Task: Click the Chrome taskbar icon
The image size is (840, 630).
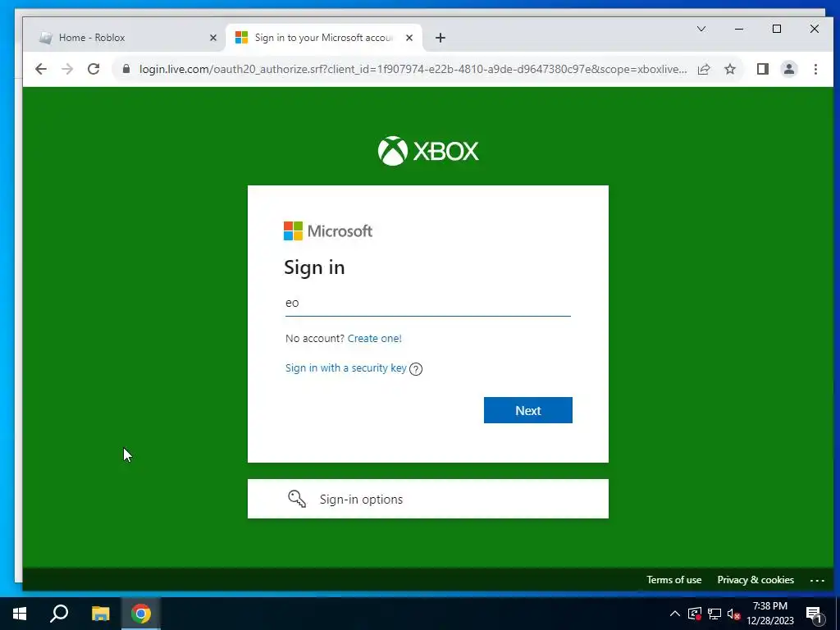Action: [141, 614]
